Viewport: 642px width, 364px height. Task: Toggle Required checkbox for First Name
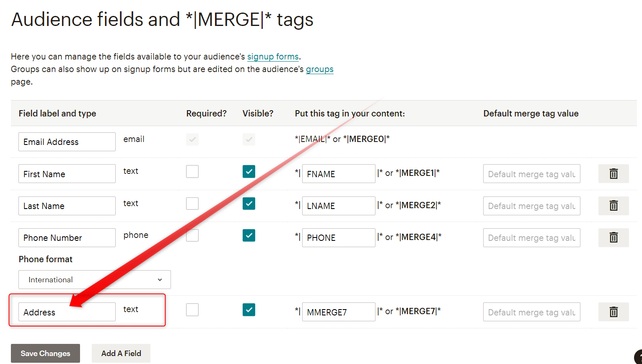192,171
